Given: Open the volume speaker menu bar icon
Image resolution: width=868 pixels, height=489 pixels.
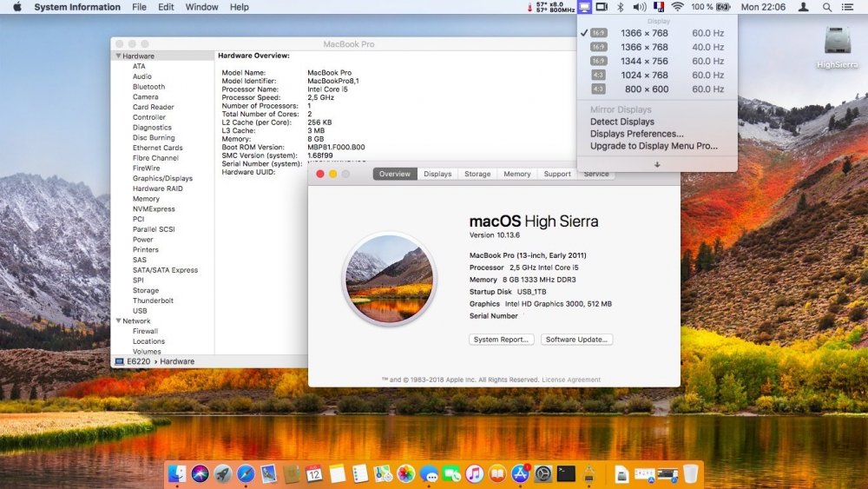Looking at the screenshot, I should click(x=640, y=7).
